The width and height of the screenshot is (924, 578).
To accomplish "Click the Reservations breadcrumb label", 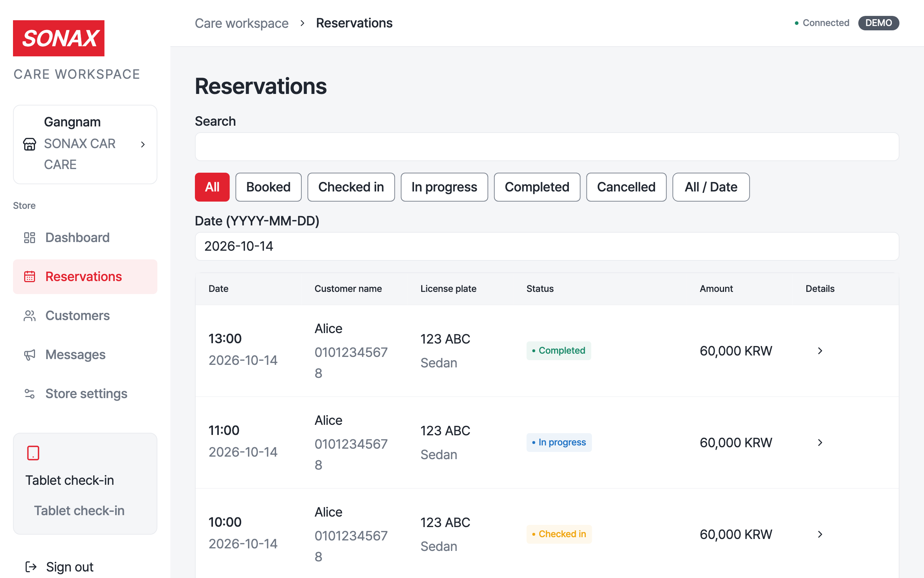I will click(x=354, y=23).
